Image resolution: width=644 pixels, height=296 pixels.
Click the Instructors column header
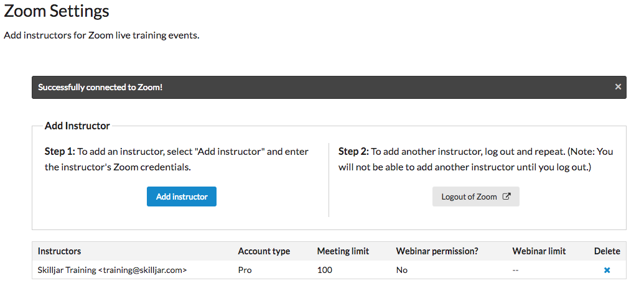point(60,251)
